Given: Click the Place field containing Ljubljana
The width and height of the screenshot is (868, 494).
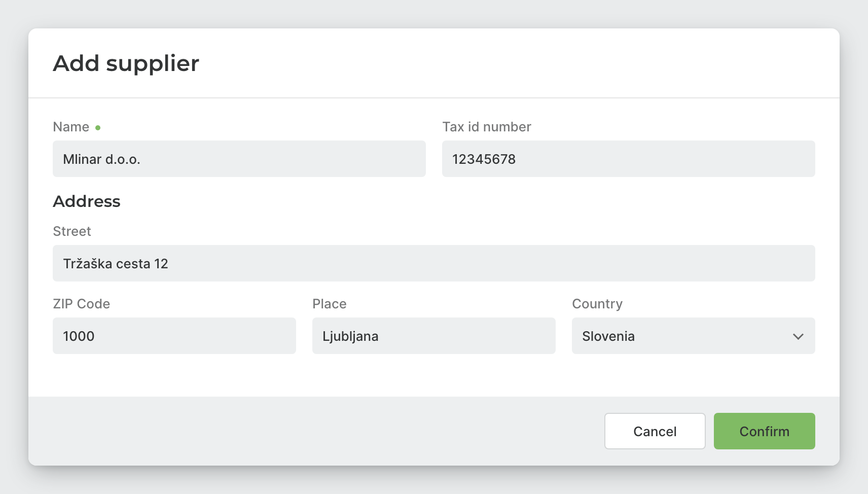Looking at the screenshot, I should coord(434,336).
